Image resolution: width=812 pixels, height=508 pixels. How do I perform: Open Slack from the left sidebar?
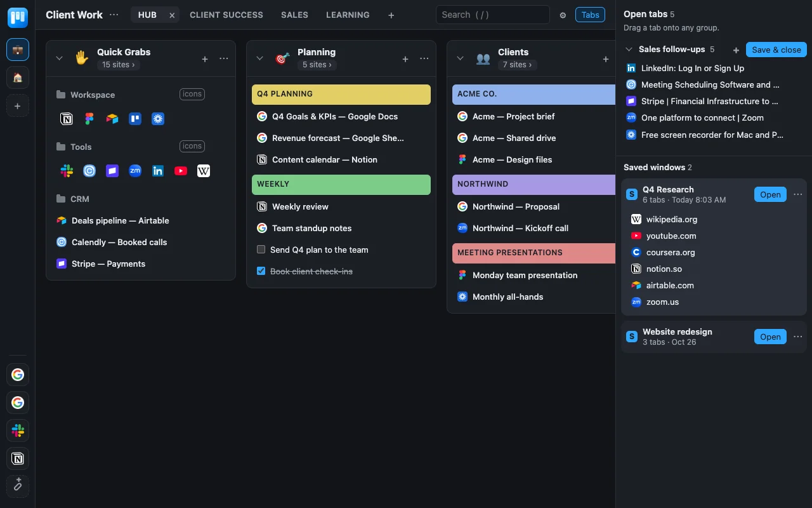click(18, 431)
